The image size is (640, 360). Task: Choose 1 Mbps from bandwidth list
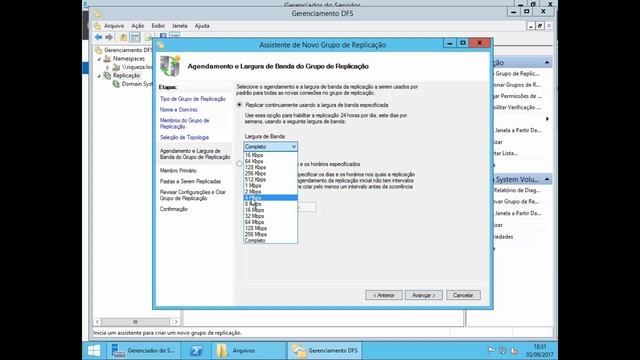pos(271,186)
